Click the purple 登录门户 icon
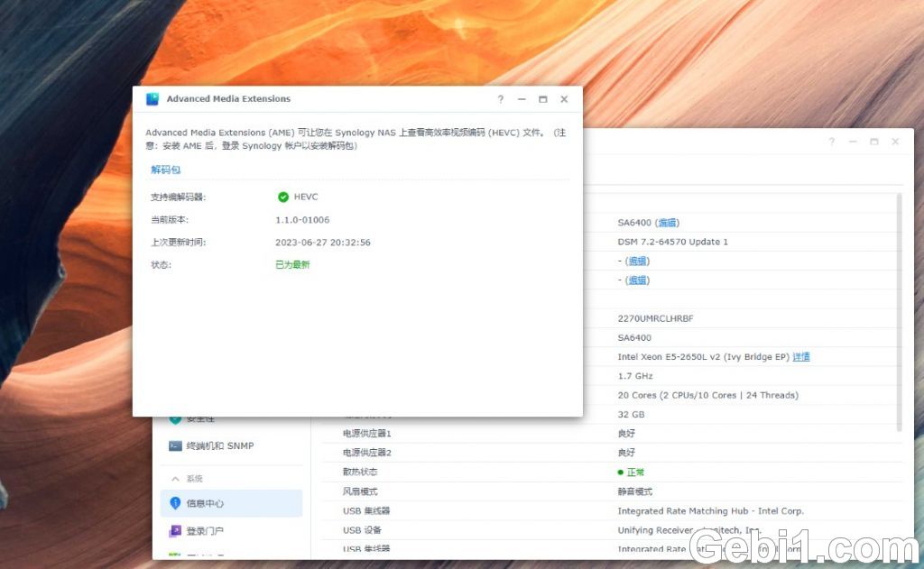Image resolution: width=924 pixels, height=569 pixels. pyautogui.click(x=175, y=531)
